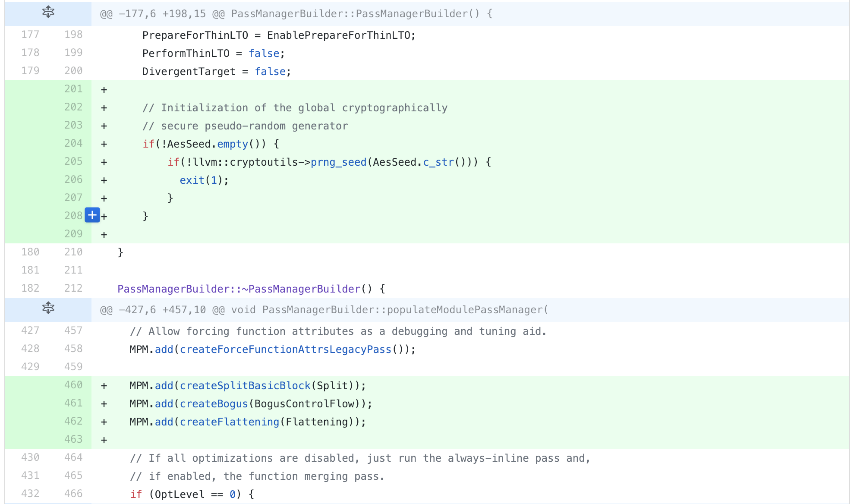Screen dimensions: 857x504
Task: Click createFlattening call on line 462
Action: pyautogui.click(x=230, y=422)
